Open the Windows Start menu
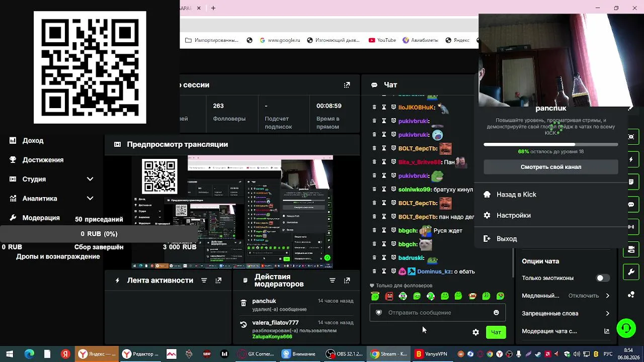The image size is (644, 362). pos(10,354)
